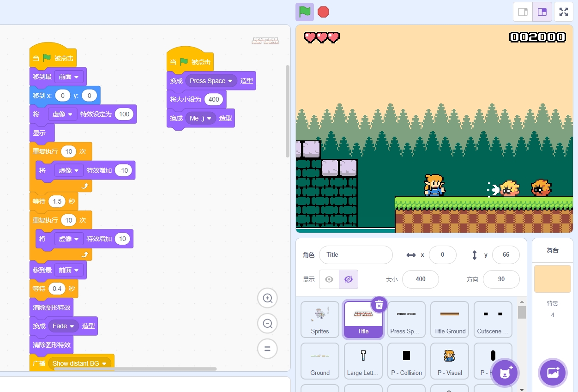
Task: Switch to large stage layout
Action: point(542,12)
